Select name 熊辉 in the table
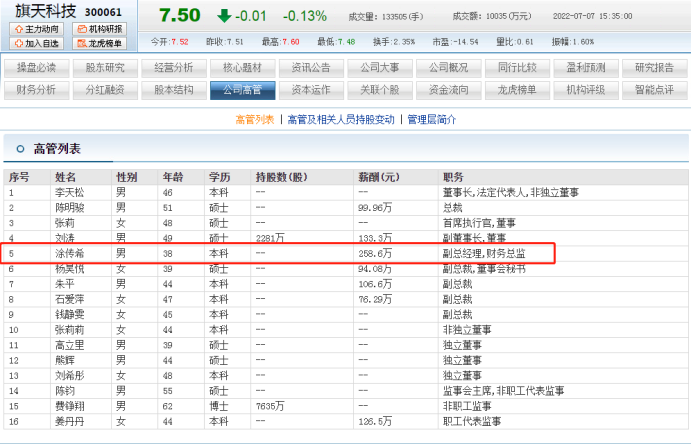691x444 pixels. click(x=65, y=361)
